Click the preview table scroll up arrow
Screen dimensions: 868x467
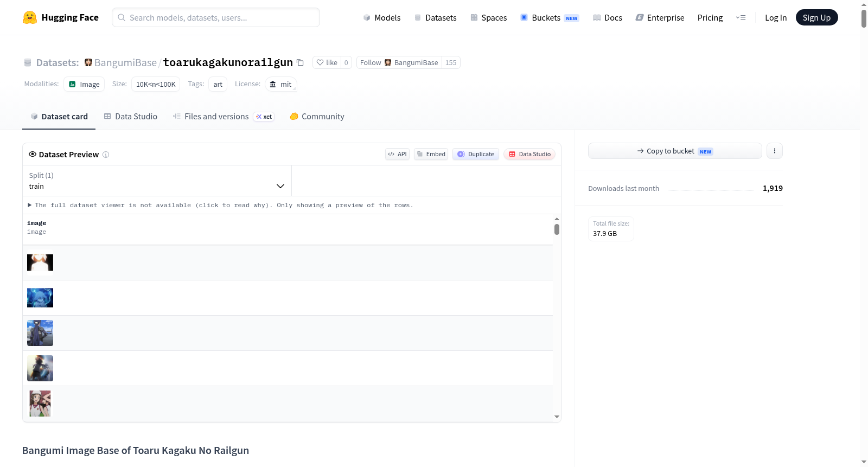coord(557,219)
